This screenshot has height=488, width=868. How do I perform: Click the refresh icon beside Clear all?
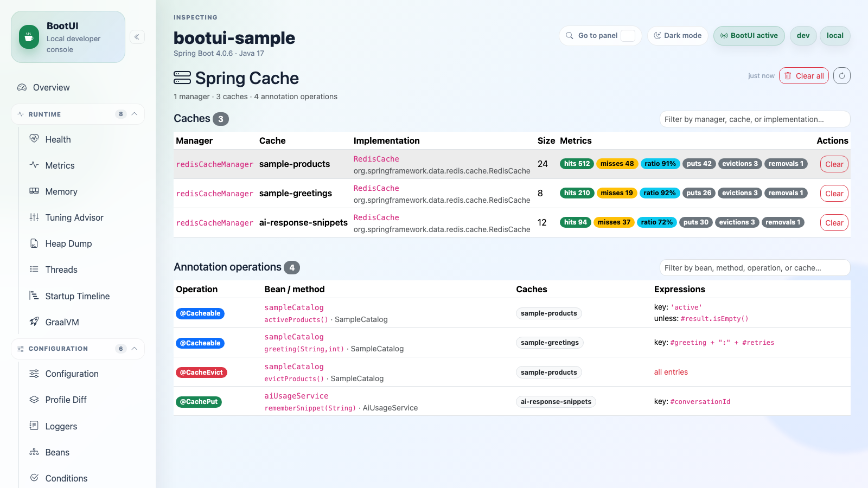tap(842, 76)
